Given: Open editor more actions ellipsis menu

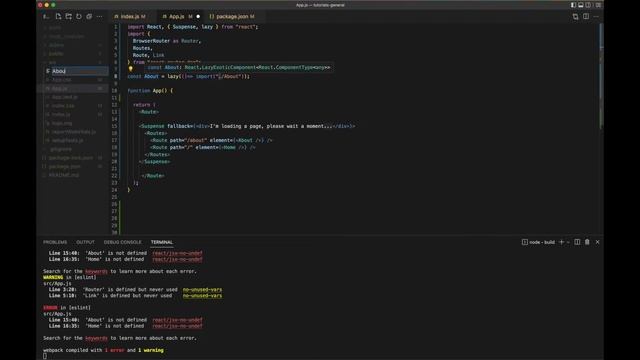Looking at the screenshot, I should pos(596,16).
